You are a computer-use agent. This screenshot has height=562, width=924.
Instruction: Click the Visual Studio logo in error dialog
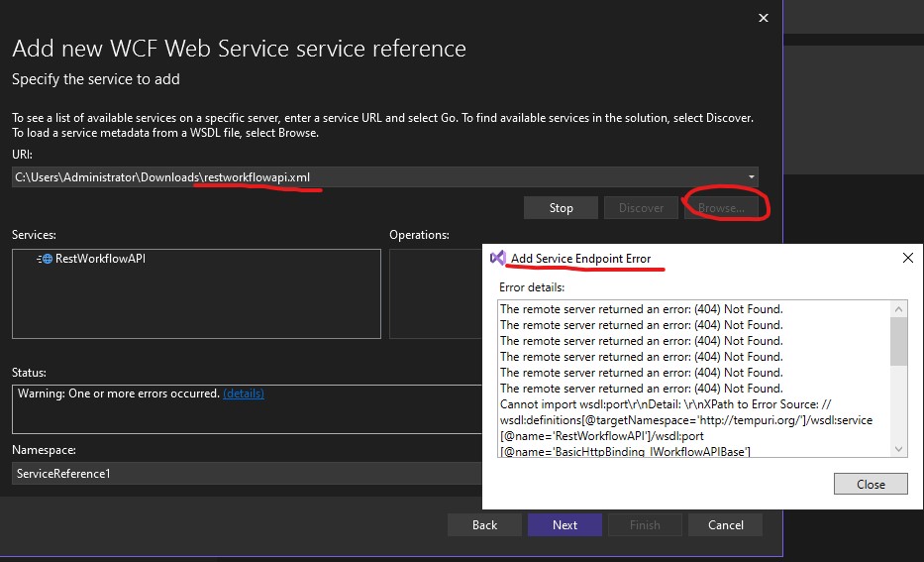click(498, 258)
